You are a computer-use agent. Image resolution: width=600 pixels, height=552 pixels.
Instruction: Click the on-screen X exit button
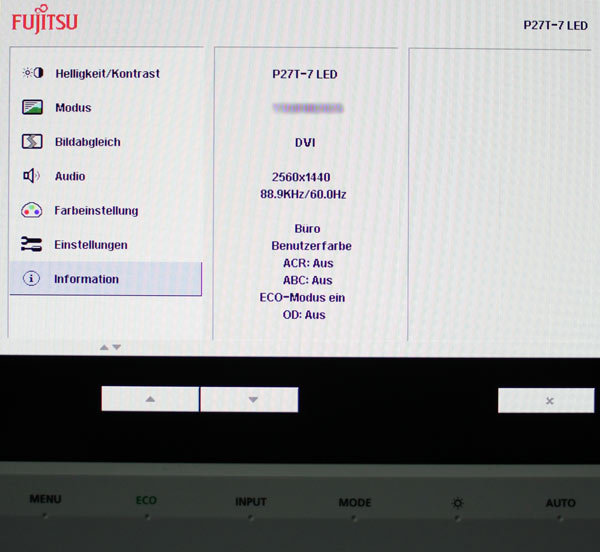[x=546, y=401]
